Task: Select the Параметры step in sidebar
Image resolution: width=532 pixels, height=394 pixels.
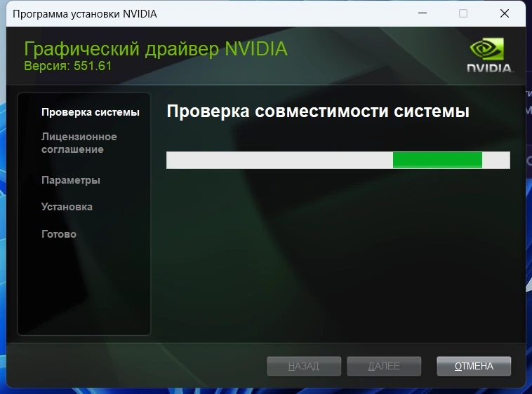Action: tap(71, 180)
